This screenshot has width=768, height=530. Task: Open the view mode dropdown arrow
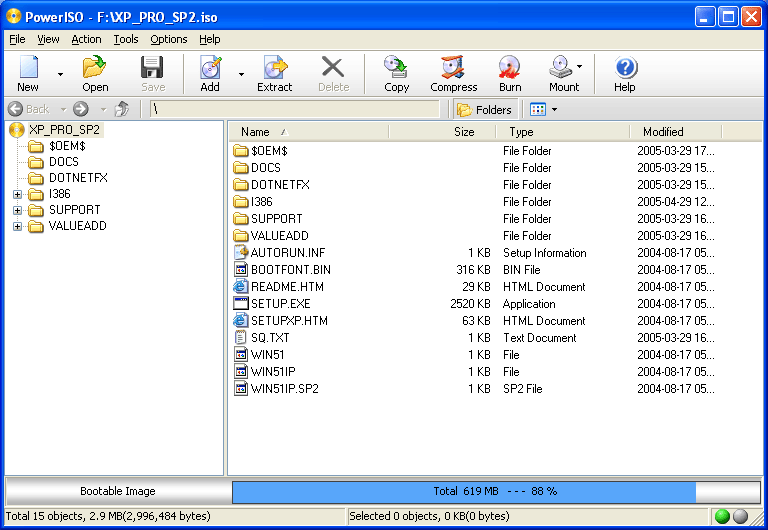click(555, 110)
